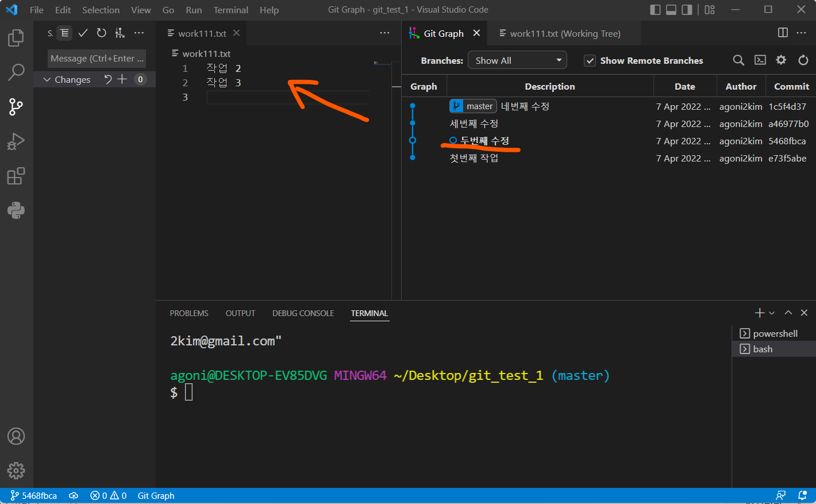
Task: Open the launch profile dropdown arrow in terminal
Action: point(772,313)
